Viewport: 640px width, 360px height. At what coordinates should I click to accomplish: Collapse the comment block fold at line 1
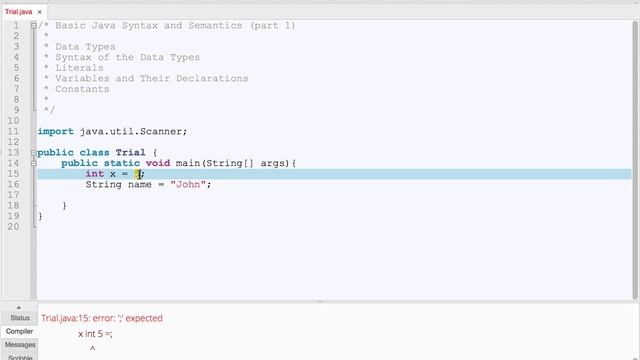33,25
